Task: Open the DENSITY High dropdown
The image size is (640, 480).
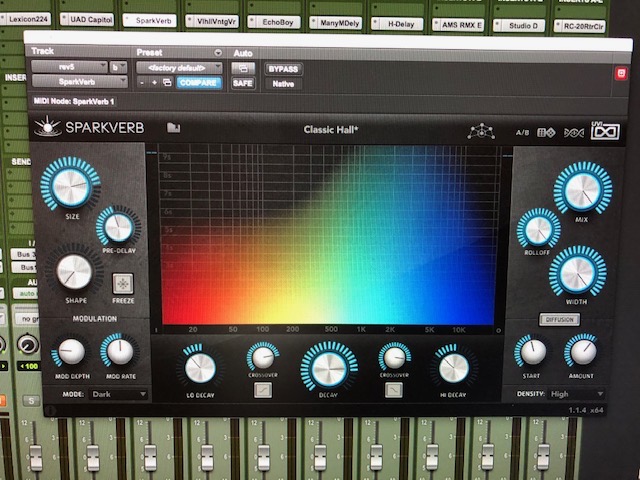Action: pyautogui.click(x=576, y=394)
